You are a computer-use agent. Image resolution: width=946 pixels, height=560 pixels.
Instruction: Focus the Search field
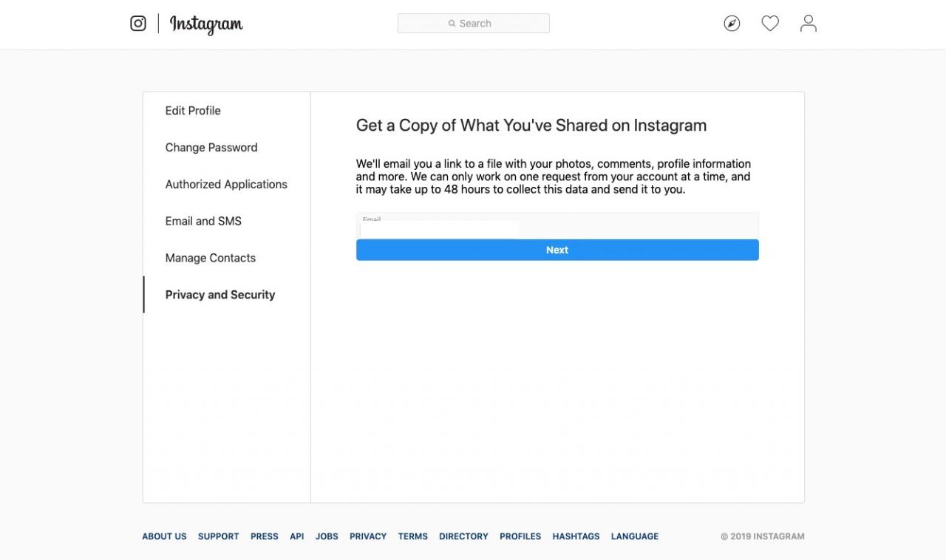(x=474, y=24)
